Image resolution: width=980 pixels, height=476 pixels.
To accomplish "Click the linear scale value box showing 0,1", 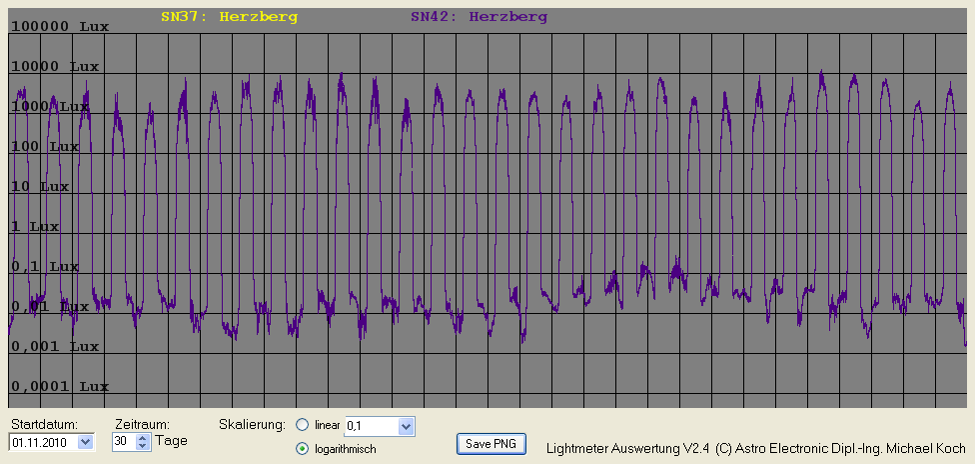I will tap(370, 427).
